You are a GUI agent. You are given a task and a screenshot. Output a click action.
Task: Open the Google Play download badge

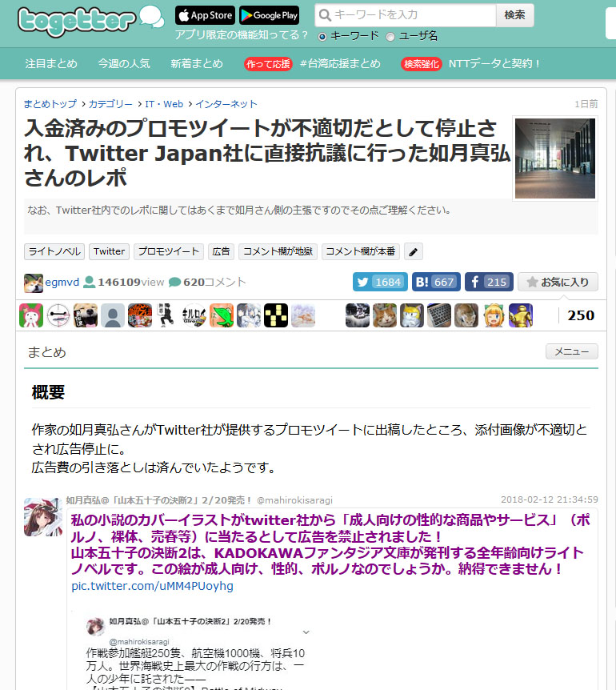point(269,15)
